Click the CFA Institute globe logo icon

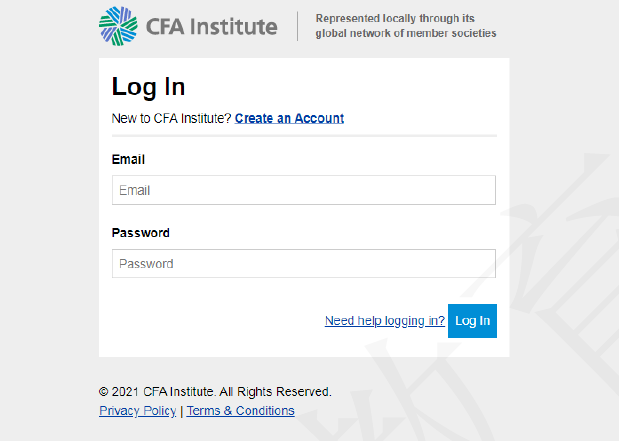tap(118, 26)
